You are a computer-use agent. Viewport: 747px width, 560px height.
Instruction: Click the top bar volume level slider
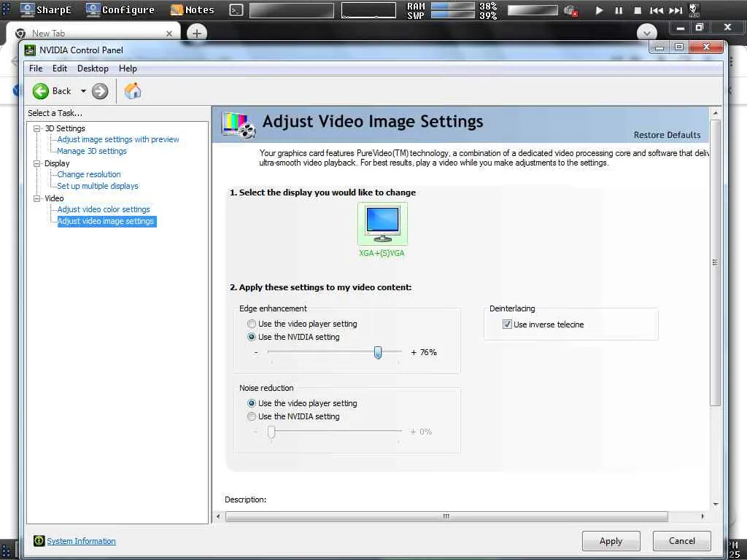pyautogui.click(x=533, y=10)
